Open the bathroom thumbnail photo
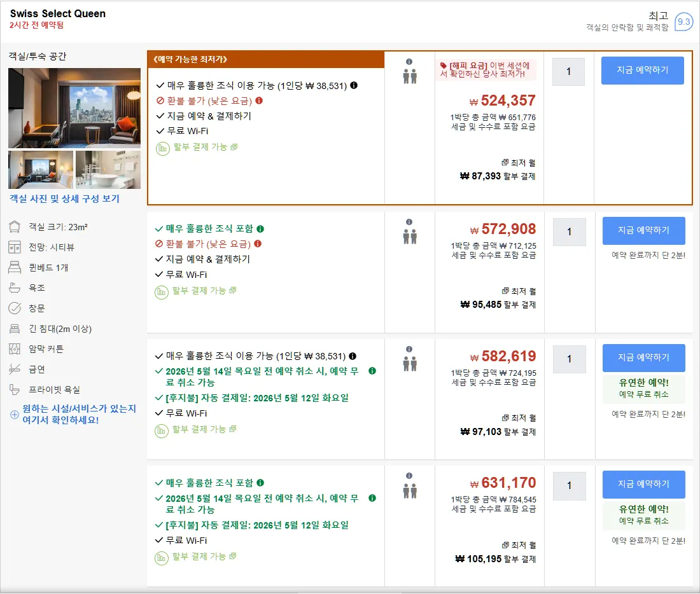 click(108, 170)
